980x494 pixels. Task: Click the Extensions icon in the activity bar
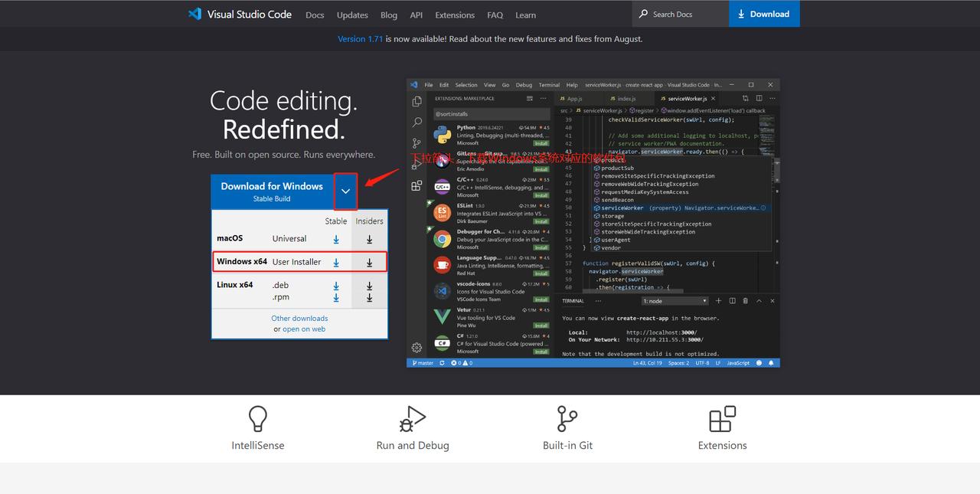click(416, 185)
